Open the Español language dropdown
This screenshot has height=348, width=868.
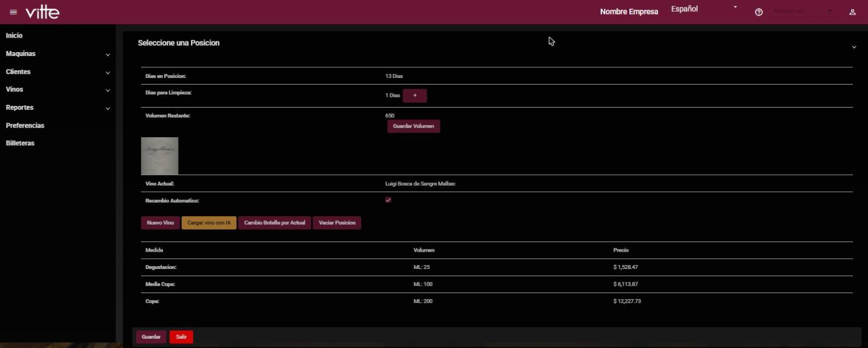[704, 10]
